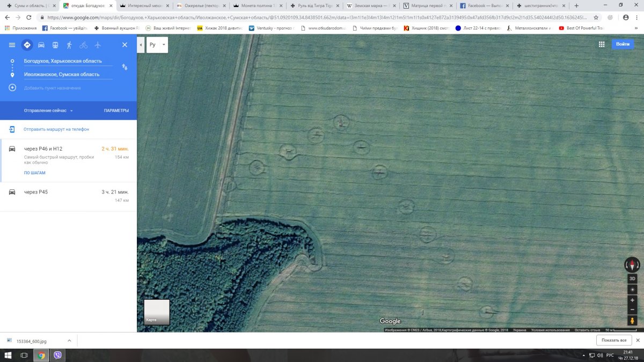Open the 'Ру' input language dropdown
The image size is (644, 362).
(x=157, y=45)
